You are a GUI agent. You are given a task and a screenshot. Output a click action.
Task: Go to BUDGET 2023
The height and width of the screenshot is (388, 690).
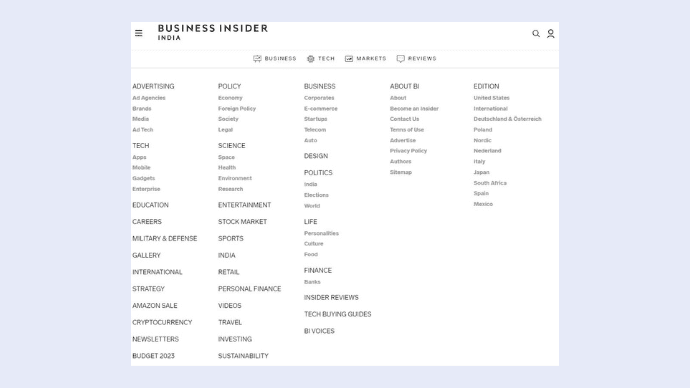(153, 355)
